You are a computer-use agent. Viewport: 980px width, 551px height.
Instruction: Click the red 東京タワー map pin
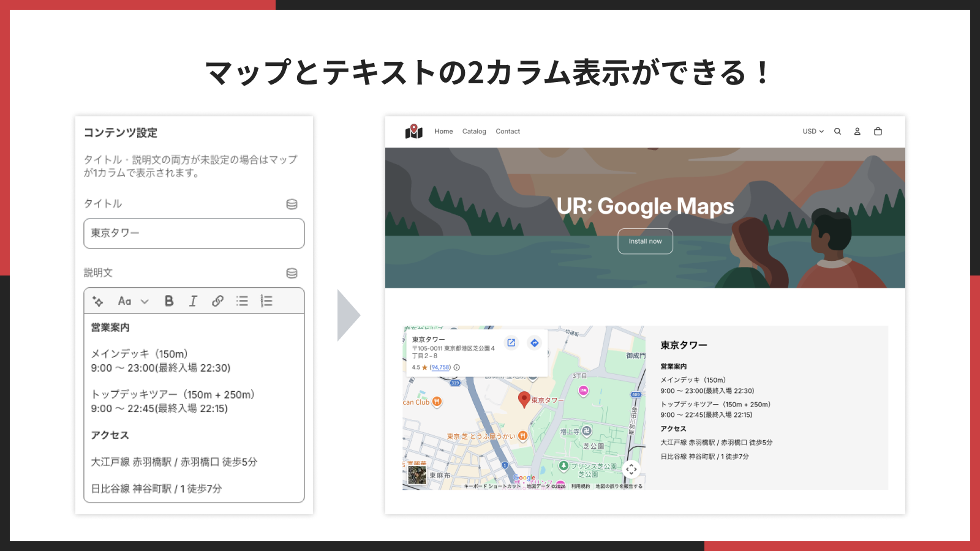point(524,399)
